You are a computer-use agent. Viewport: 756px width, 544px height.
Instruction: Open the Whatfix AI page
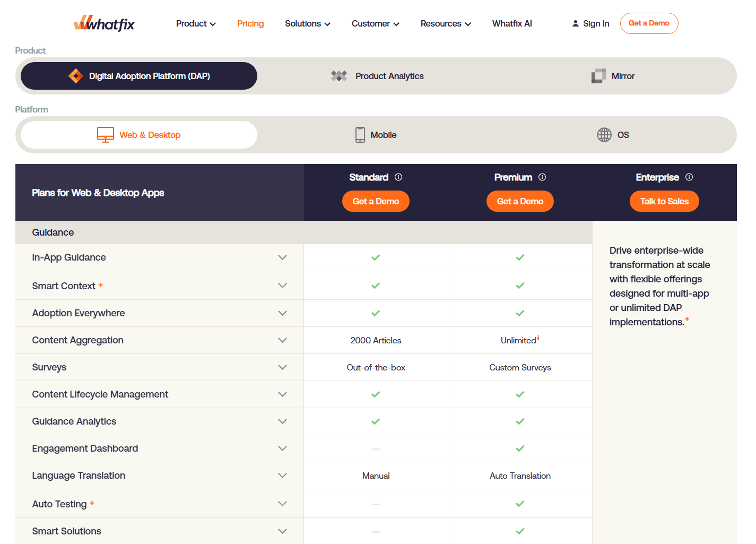(x=512, y=23)
